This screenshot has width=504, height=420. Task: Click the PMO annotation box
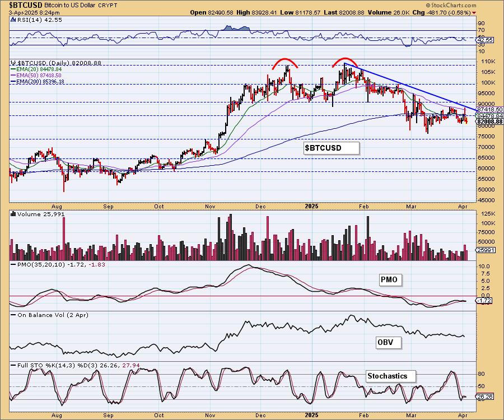pyautogui.click(x=389, y=280)
